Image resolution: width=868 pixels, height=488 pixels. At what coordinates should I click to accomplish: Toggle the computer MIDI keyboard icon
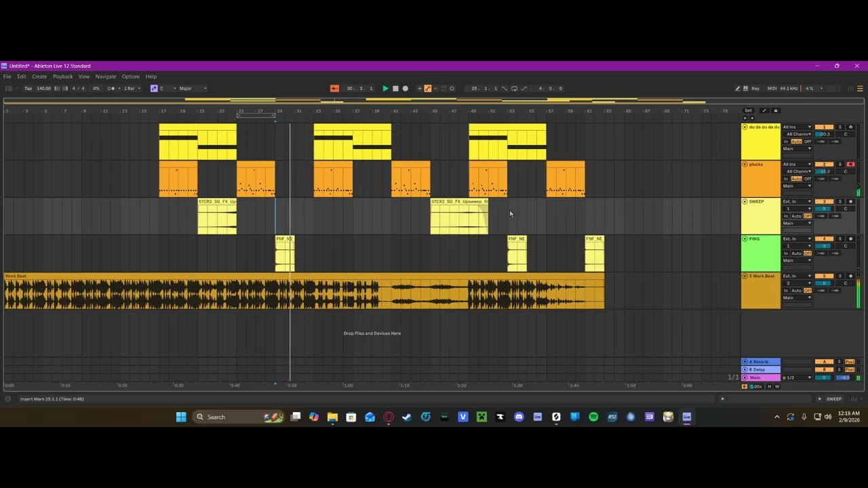tap(747, 88)
